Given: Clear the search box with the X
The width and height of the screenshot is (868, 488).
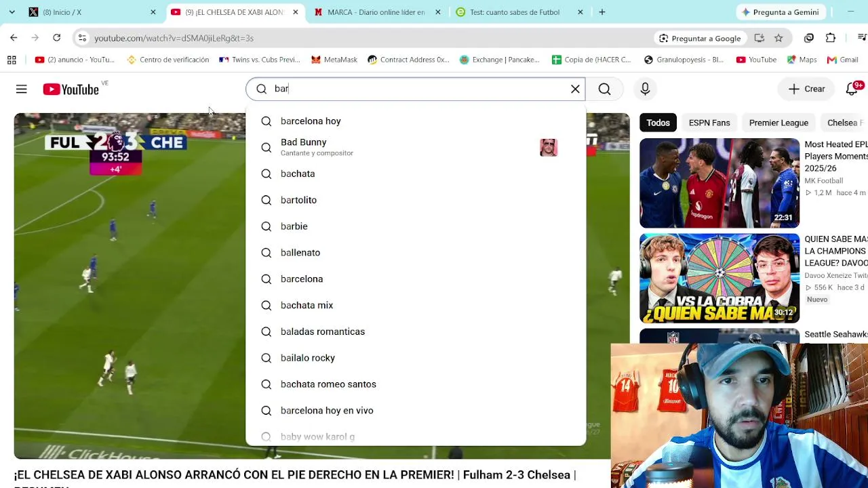Looking at the screenshot, I should click(575, 89).
